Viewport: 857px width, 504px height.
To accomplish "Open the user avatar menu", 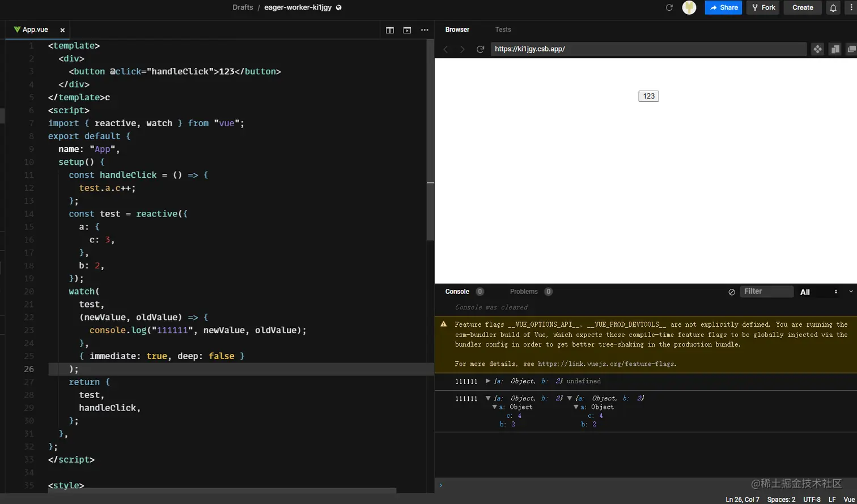I will click(689, 7).
